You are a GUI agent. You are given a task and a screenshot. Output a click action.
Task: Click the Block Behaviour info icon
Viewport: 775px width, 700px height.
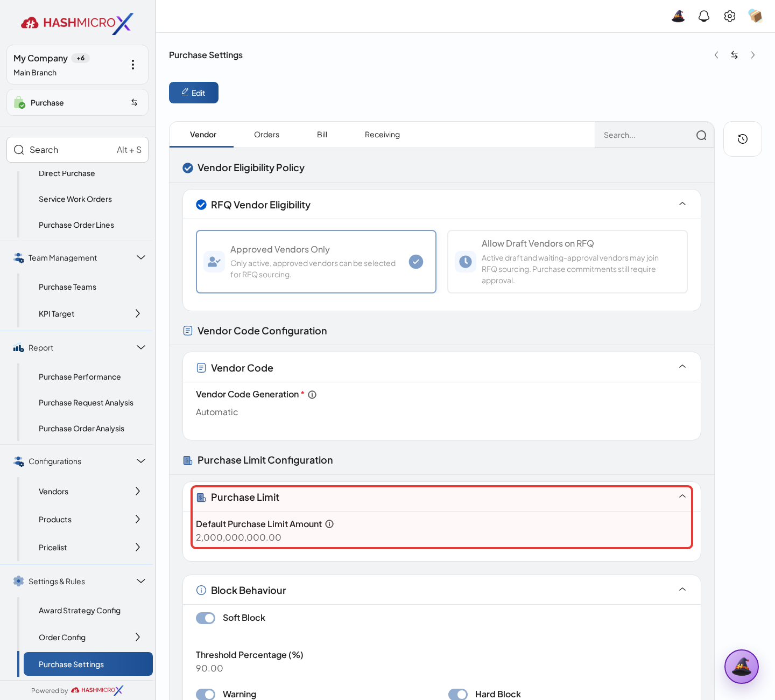pyautogui.click(x=201, y=590)
